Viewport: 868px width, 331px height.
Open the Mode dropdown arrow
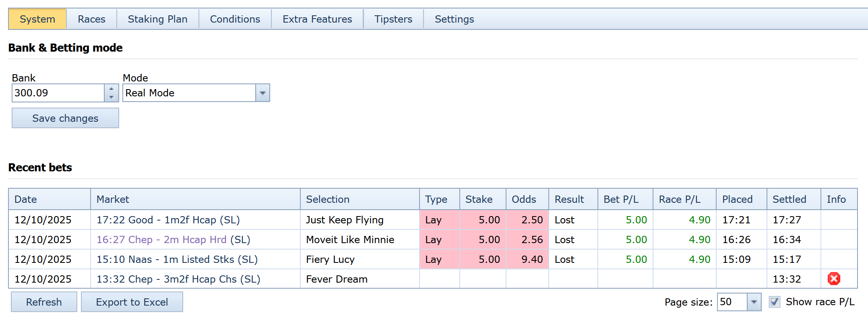click(262, 93)
